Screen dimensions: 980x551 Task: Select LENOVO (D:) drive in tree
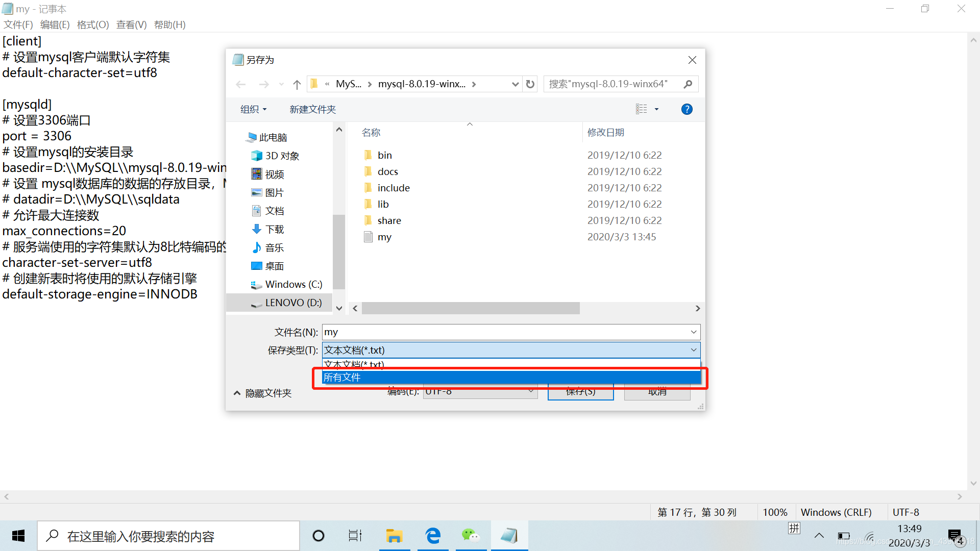293,303
